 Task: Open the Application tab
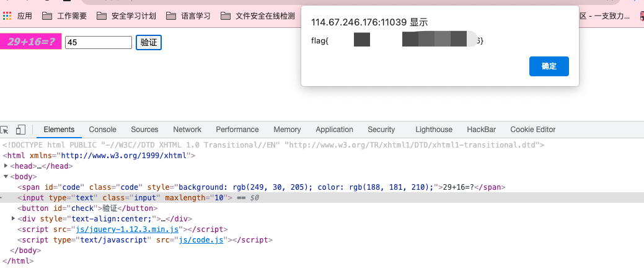coord(334,130)
